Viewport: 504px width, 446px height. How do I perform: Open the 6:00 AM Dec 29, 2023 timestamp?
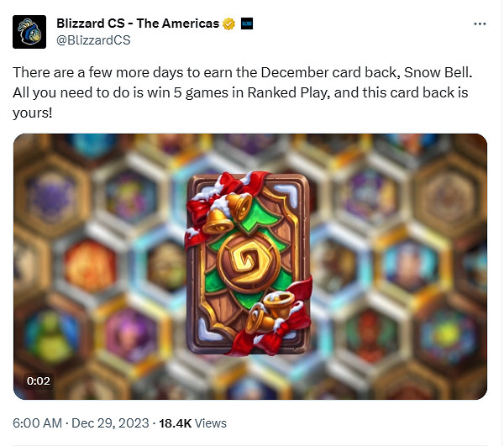(x=81, y=423)
